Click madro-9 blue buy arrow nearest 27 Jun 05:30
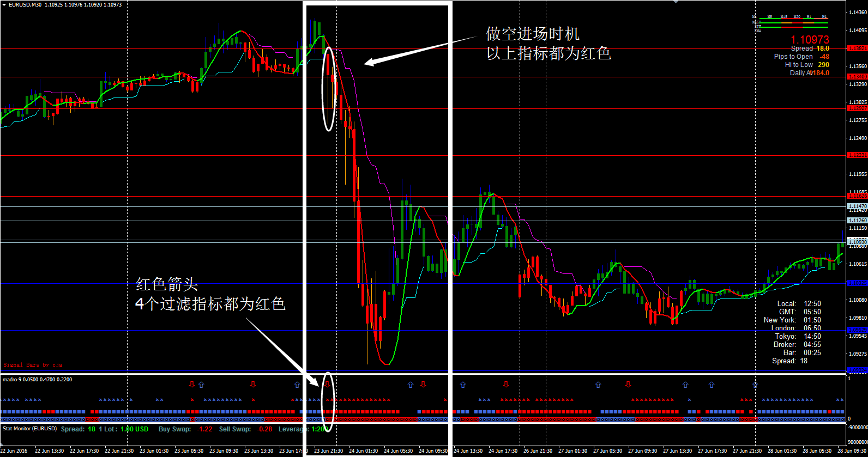 pos(598,385)
